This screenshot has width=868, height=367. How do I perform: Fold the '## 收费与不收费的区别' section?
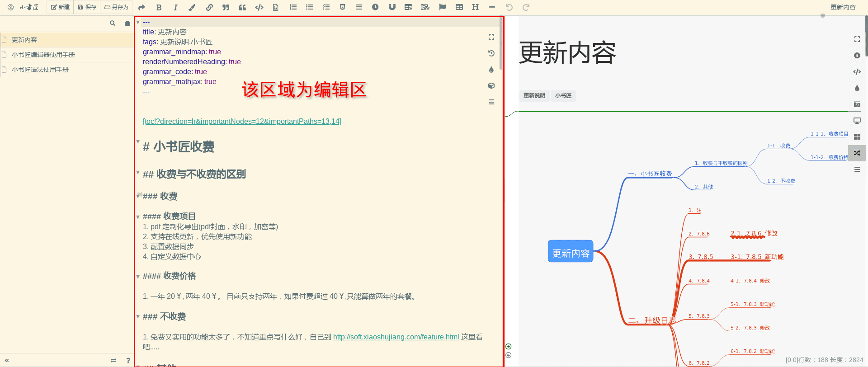(138, 172)
